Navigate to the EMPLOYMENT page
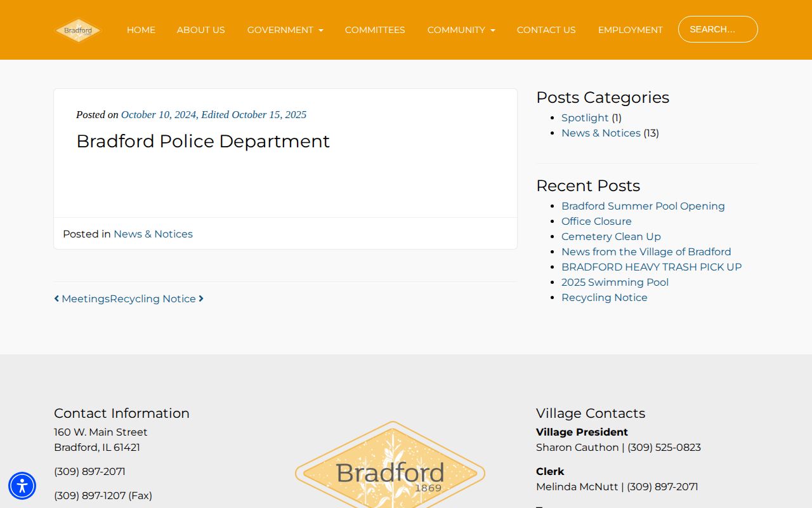Viewport: 812px width, 508px height. tap(631, 30)
